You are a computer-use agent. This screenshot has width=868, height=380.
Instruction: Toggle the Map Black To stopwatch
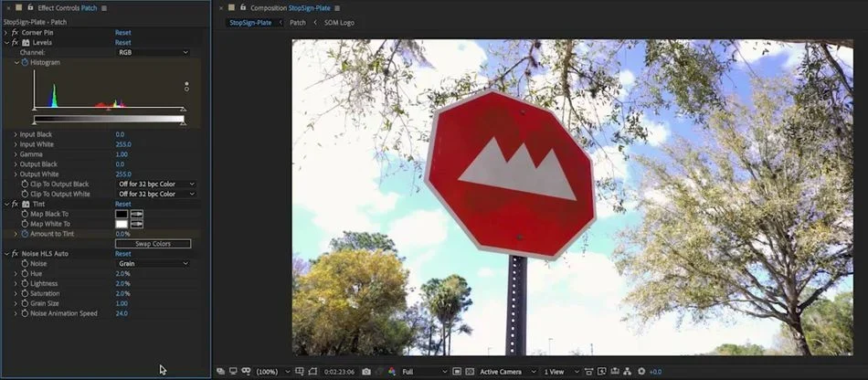pyautogui.click(x=25, y=214)
